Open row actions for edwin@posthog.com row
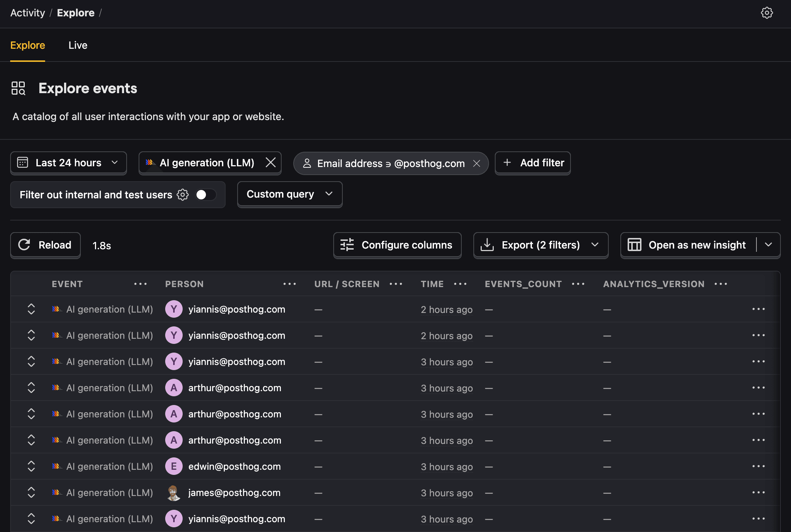This screenshot has height=532, width=791. [x=759, y=466]
